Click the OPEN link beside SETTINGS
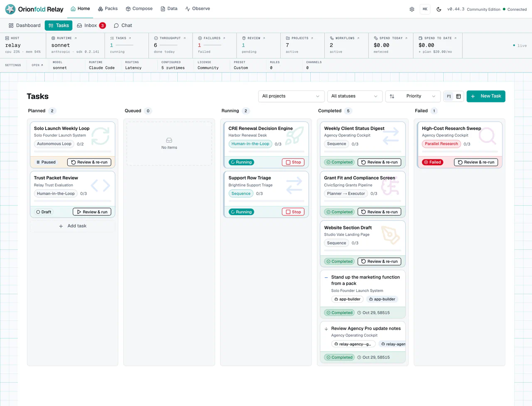 37,65
